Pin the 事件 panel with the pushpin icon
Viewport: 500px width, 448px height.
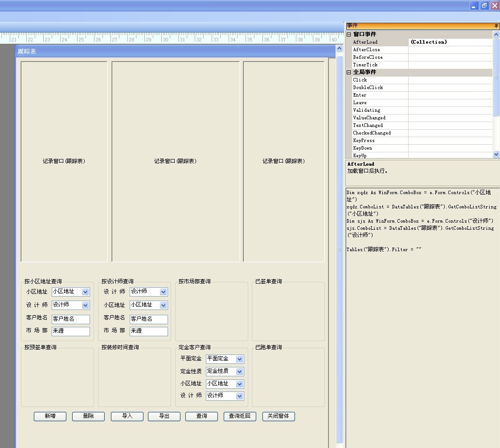coord(496,25)
